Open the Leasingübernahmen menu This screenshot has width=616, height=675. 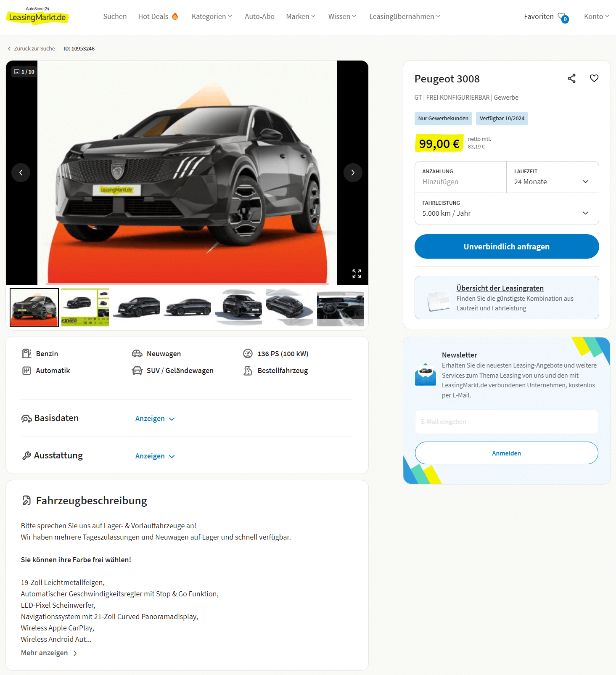[x=404, y=16]
